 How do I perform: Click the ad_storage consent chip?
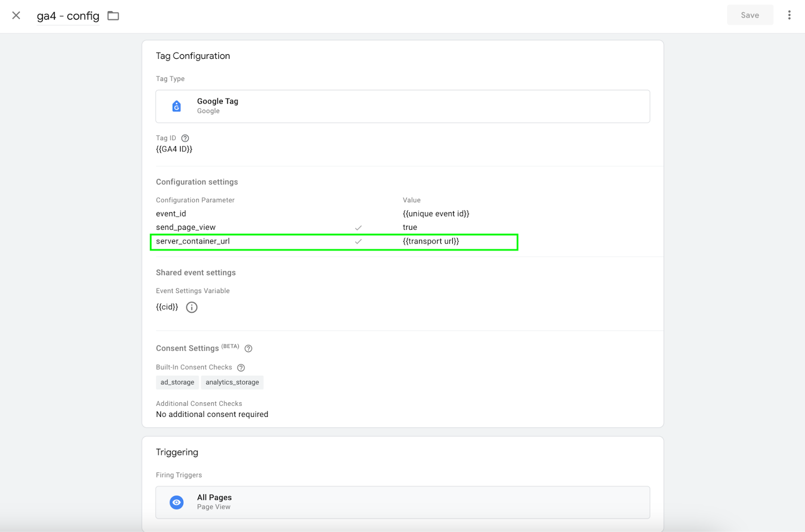177,382
